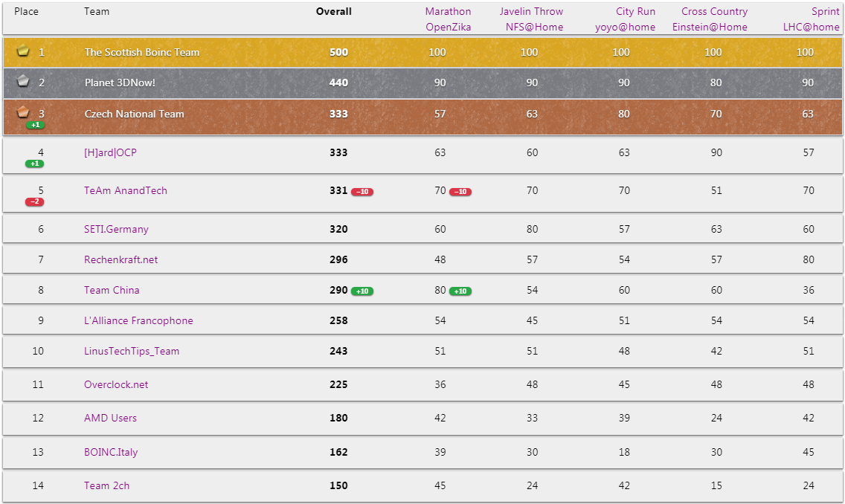Viewport: 845px width, 504px height.
Task: Click overall score 180 of AMD Users
Action: point(338,418)
